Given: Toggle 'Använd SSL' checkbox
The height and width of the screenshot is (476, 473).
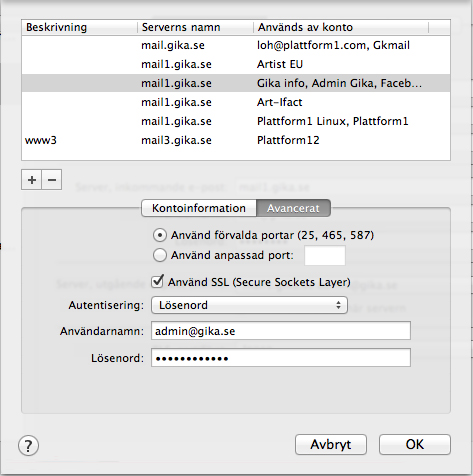Looking at the screenshot, I should 157,281.
